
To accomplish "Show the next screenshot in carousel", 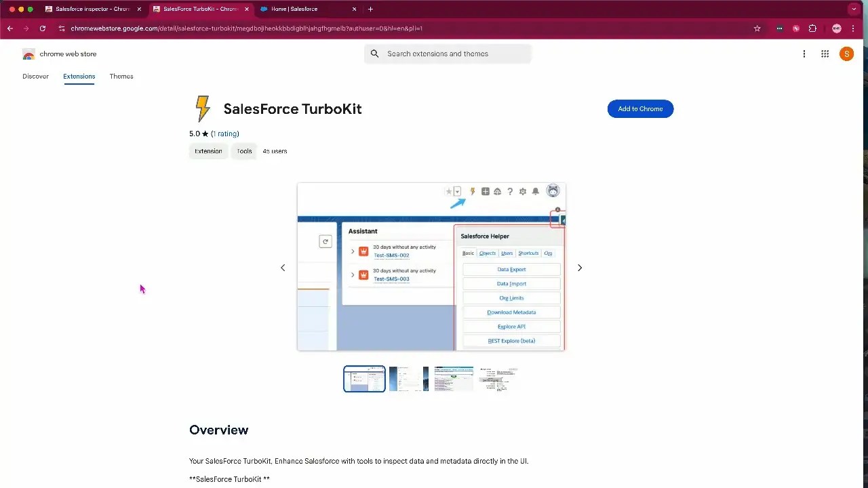I will click(x=580, y=268).
